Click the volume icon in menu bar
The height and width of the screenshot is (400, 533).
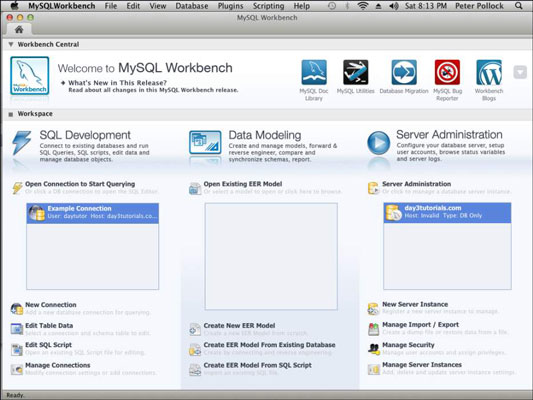(394, 6)
